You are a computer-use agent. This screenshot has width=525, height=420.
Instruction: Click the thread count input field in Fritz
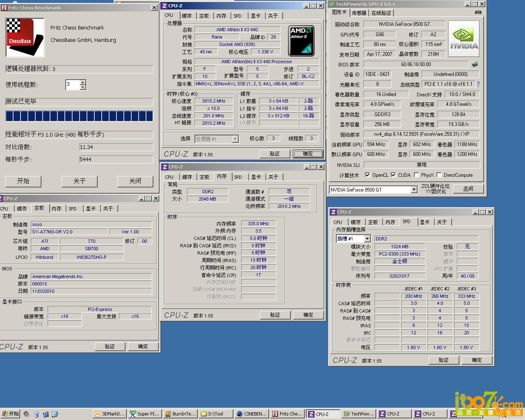(73, 84)
